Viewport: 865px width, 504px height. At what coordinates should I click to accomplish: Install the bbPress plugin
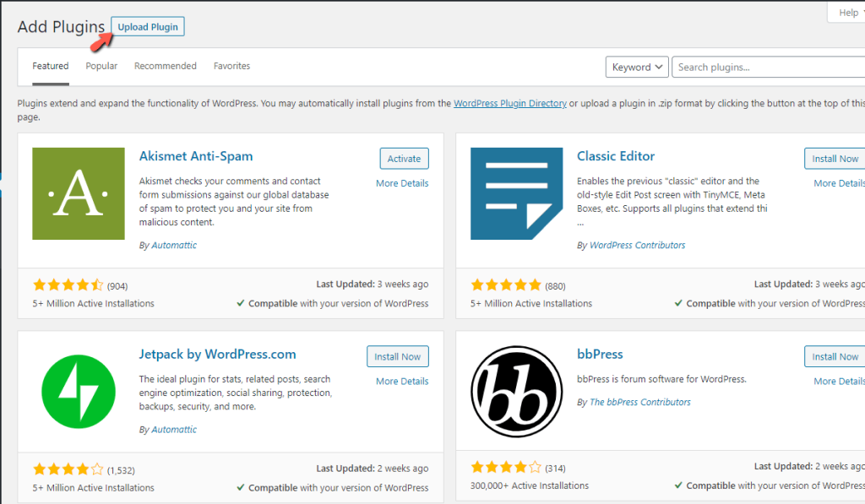coord(835,356)
